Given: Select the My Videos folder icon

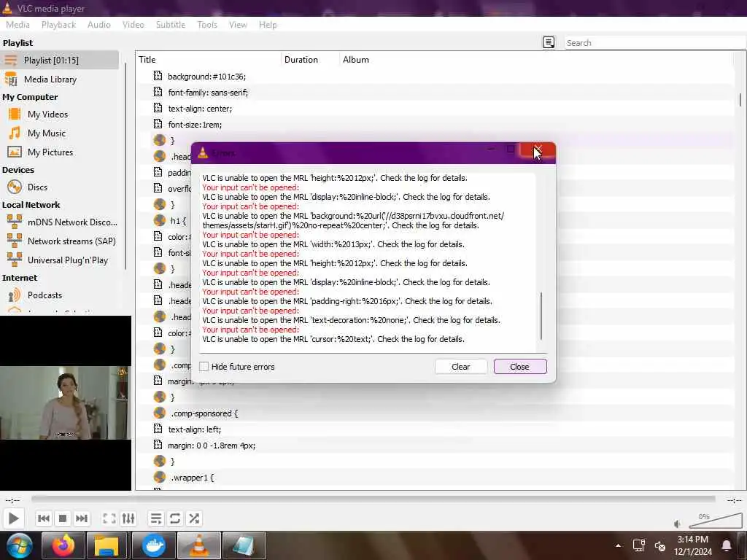Looking at the screenshot, I should pos(15,114).
